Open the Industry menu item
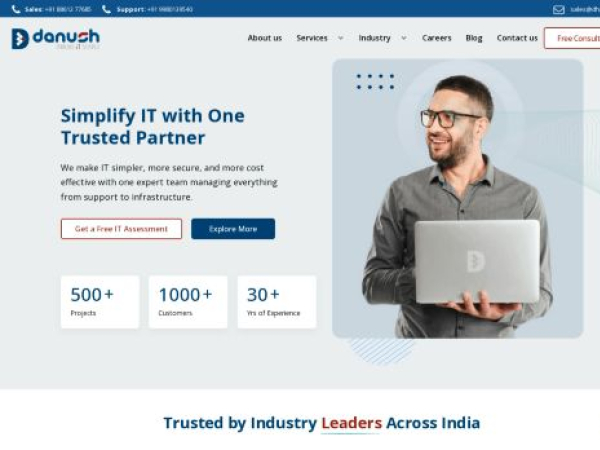The image size is (600, 450). [x=374, y=38]
